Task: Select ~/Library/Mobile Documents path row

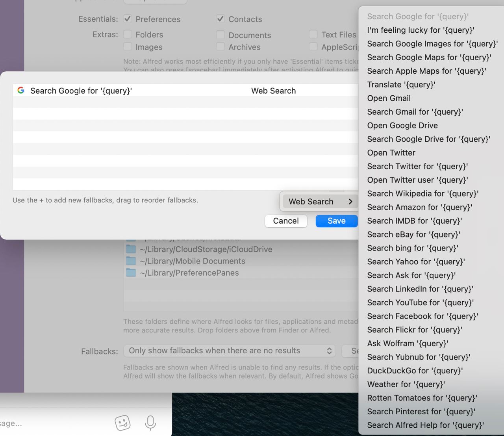Action: point(241,261)
